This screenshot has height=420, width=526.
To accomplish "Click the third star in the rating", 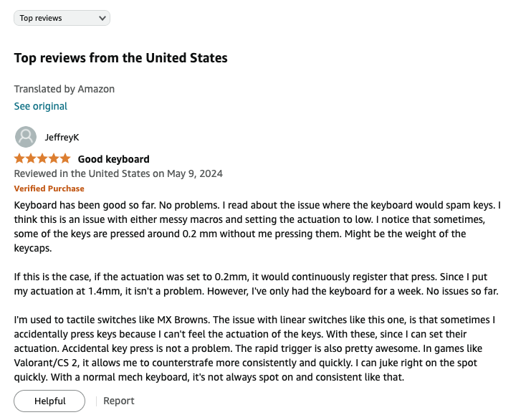I will pyautogui.click(x=43, y=158).
